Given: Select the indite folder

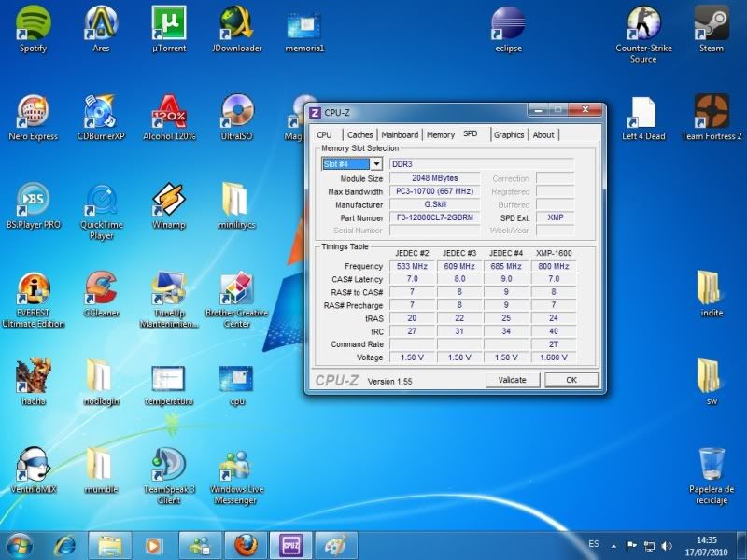Looking at the screenshot, I should [x=712, y=294].
